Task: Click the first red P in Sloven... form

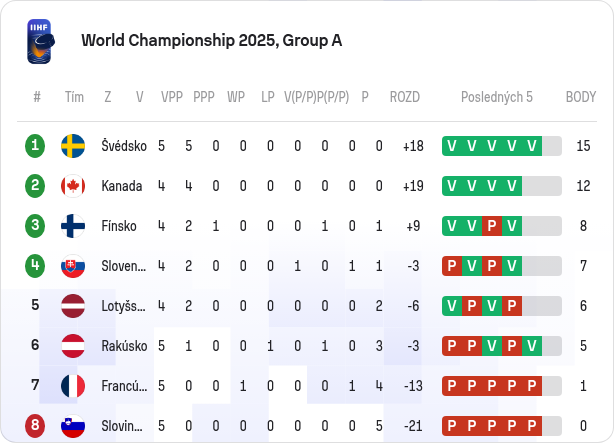Action: (452, 266)
